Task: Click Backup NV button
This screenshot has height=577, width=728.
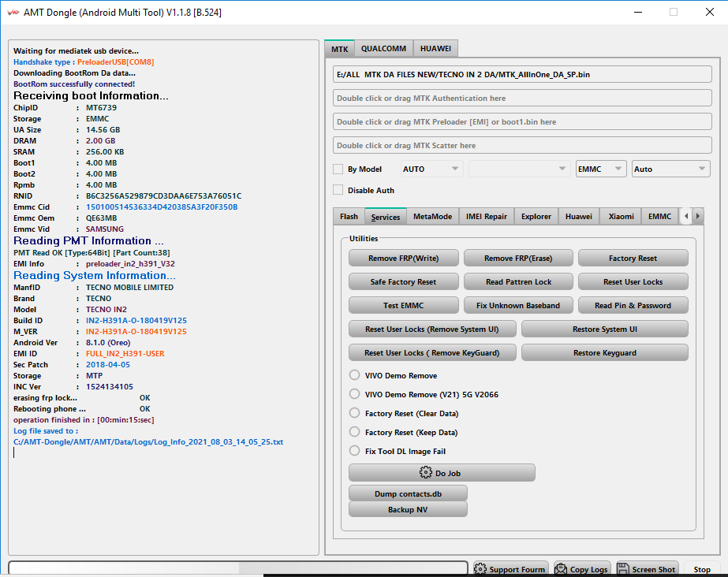Action: 408,509
